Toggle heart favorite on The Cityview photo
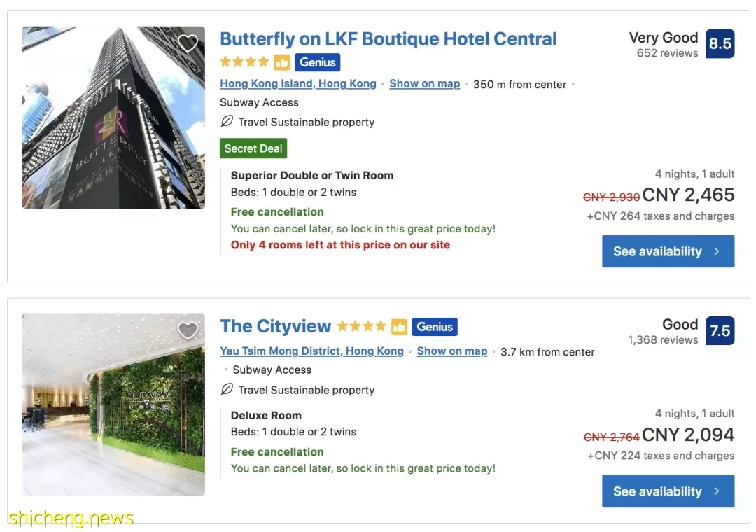Image resolution: width=756 pixels, height=532 pixels. [188, 330]
